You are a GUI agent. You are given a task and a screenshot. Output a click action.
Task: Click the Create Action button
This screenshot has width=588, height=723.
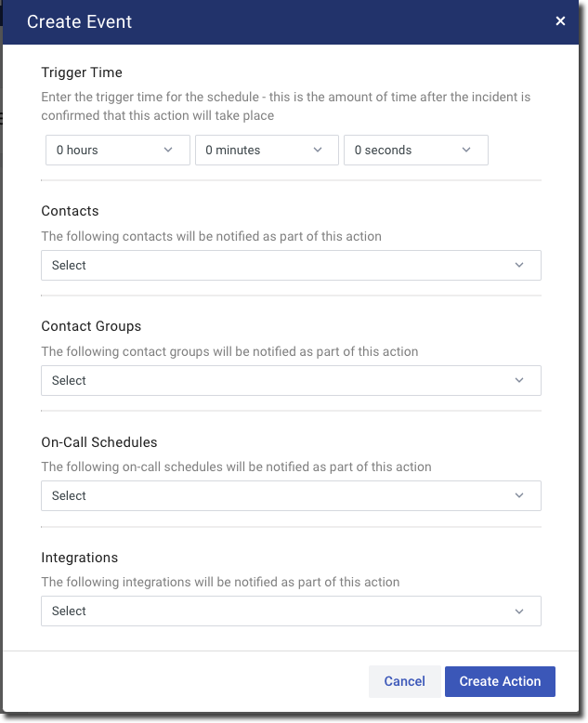coord(500,681)
